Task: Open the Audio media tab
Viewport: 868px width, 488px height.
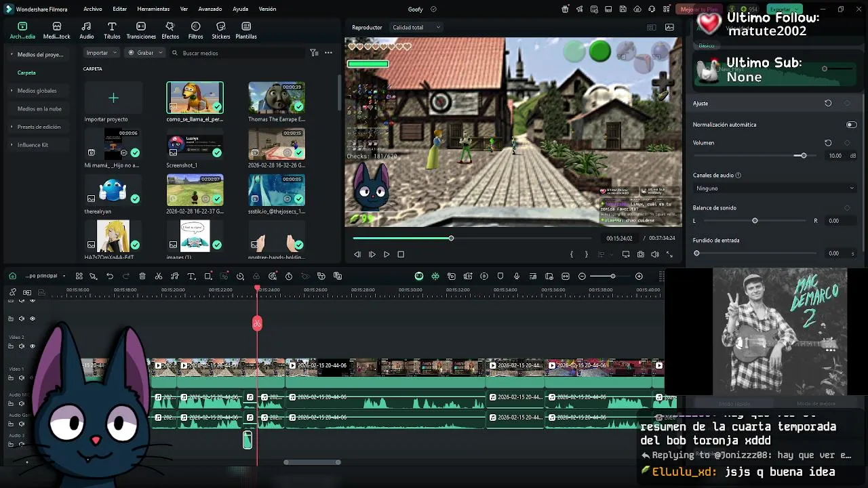Action: tap(87, 30)
